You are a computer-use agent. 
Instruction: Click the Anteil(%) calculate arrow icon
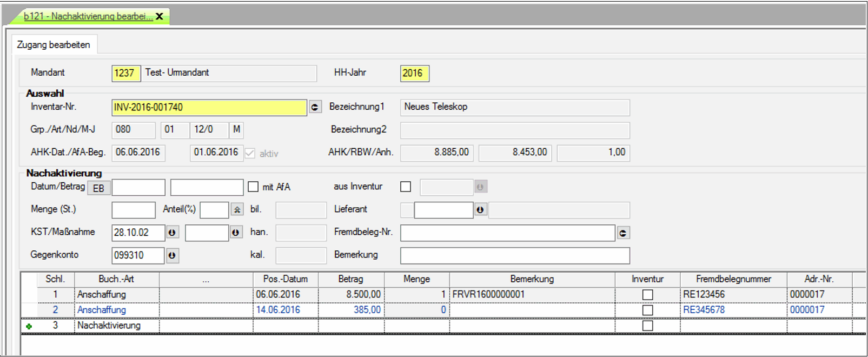pyautogui.click(x=237, y=210)
